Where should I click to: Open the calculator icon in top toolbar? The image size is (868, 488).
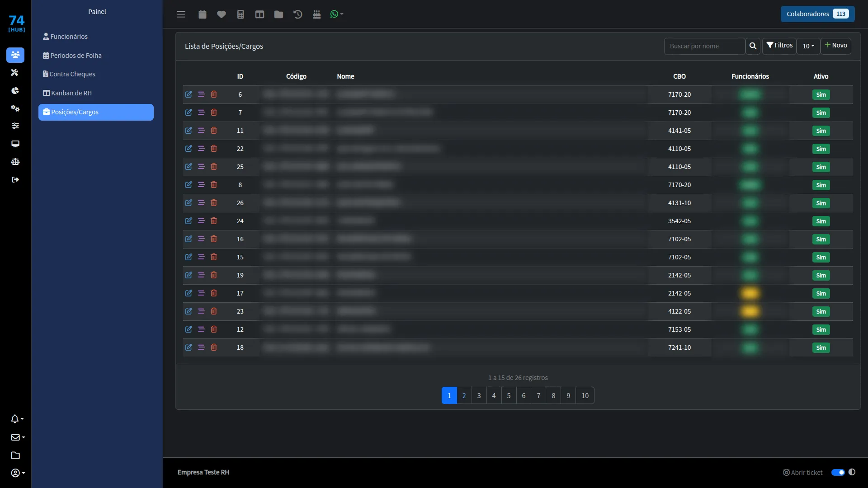tap(241, 14)
